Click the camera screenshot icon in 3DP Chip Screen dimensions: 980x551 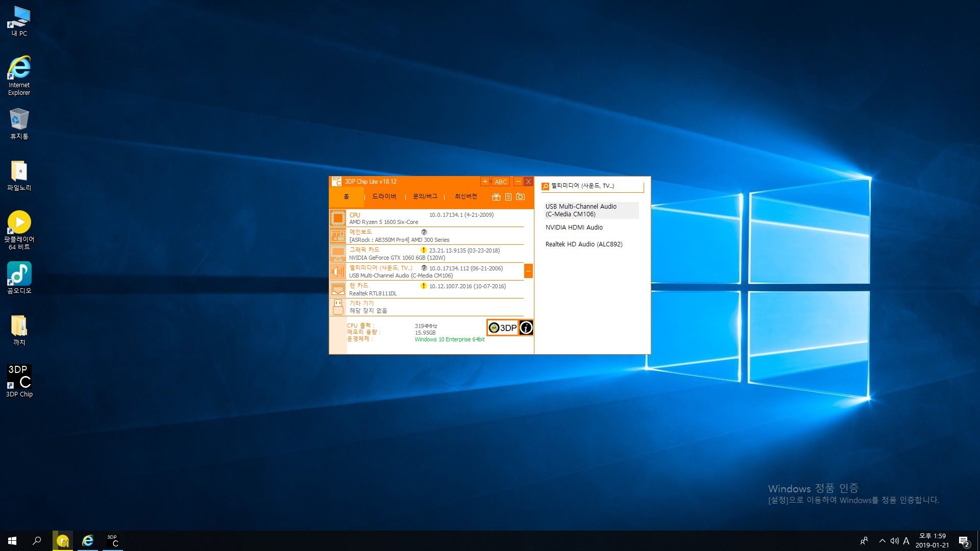[520, 197]
